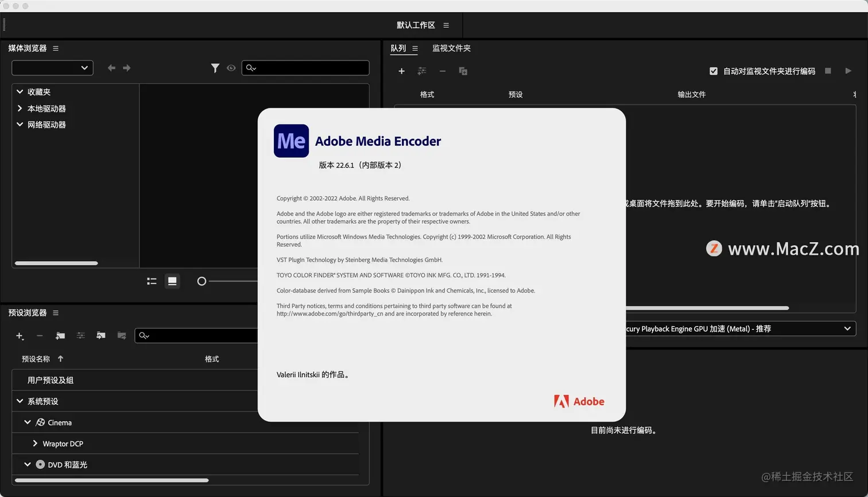Expand the Wraptor DCP preset group
The height and width of the screenshot is (497, 868).
35,444
